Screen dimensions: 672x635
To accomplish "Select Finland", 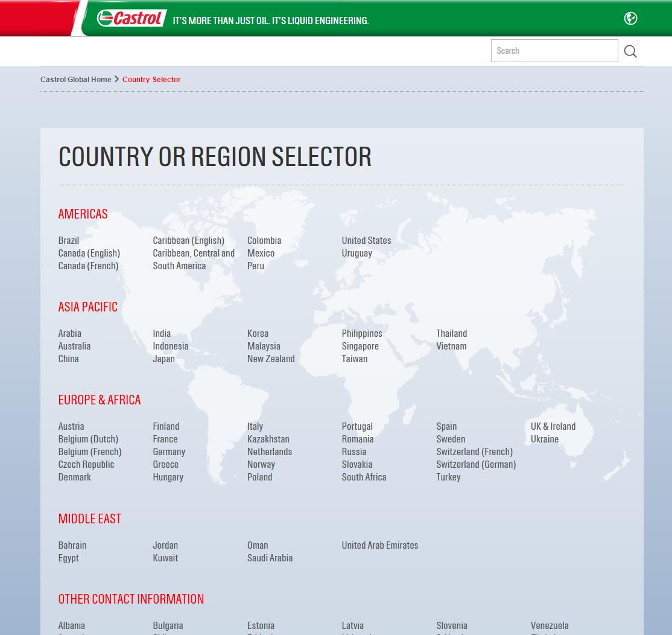I will pyautogui.click(x=166, y=427).
